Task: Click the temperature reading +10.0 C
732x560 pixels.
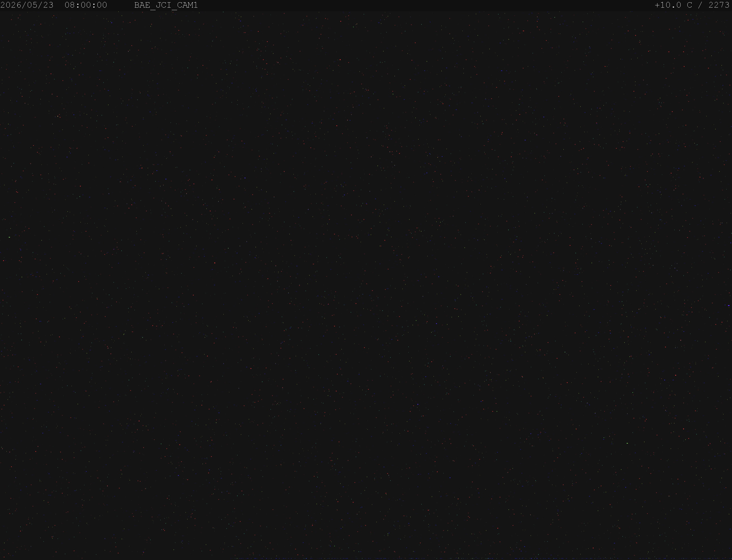Action: tap(674, 5)
